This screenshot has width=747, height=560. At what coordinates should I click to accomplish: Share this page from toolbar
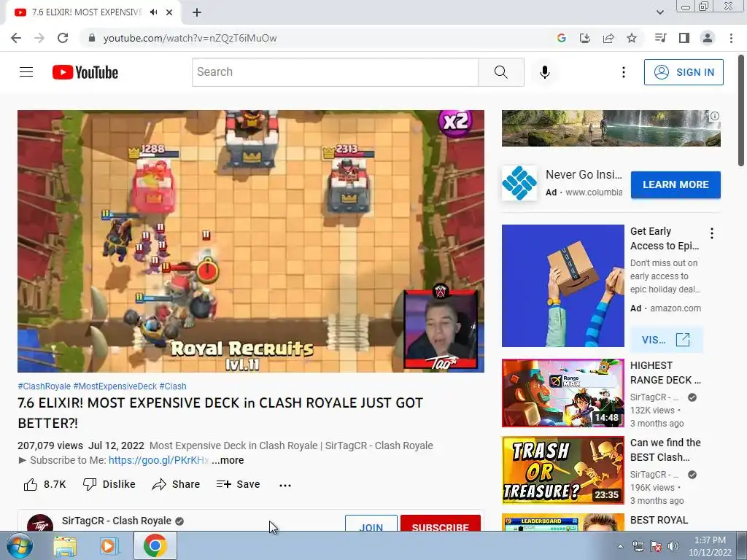pos(608,38)
